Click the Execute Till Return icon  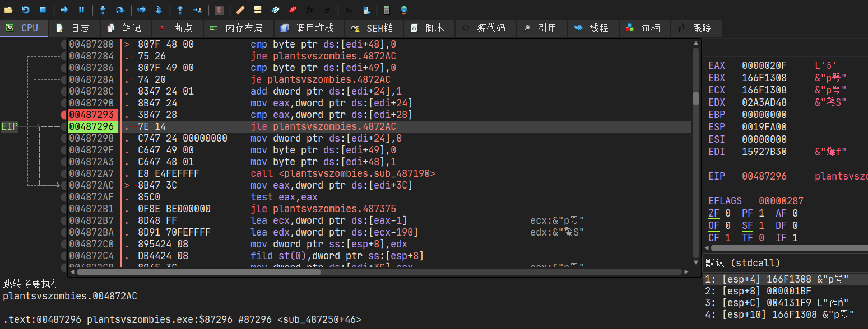pos(180,10)
